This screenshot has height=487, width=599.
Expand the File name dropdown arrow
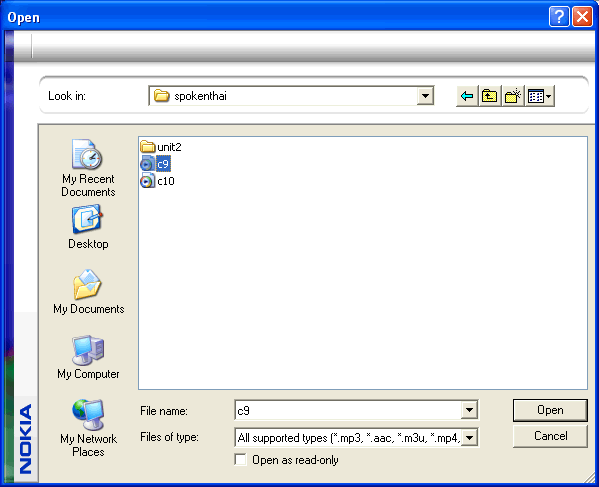point(469,411)
